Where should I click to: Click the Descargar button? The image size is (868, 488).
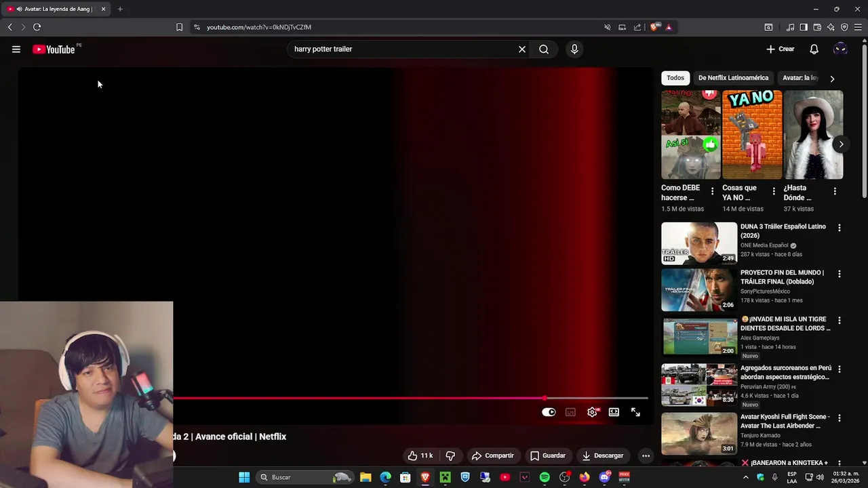click(603, 455)
